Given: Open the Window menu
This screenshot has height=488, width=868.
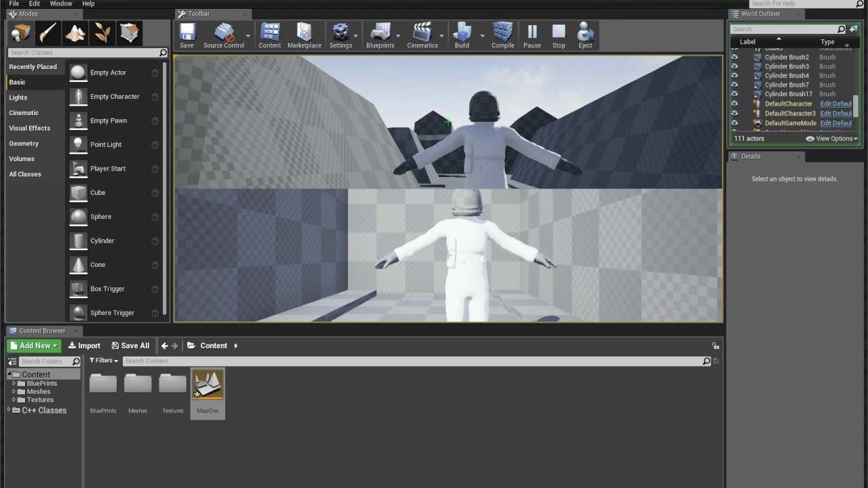Looking at the screenshot, I should coord(61,4).
